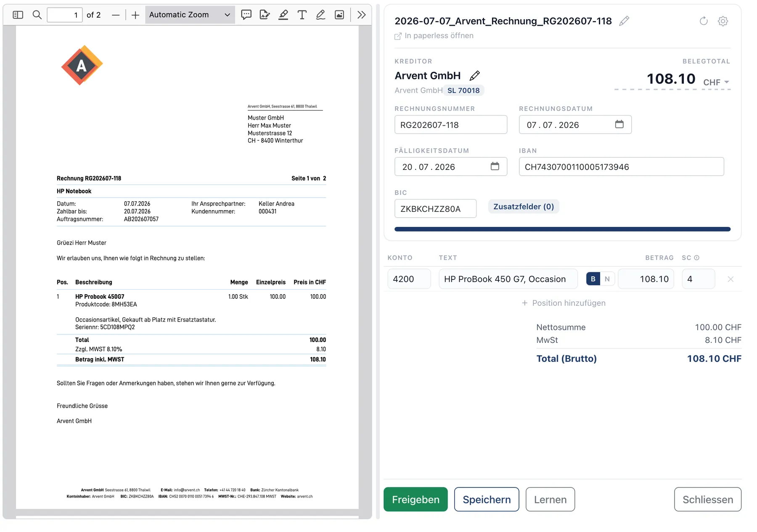Click the Betrag field 108.10

click(x=646, y=279)
